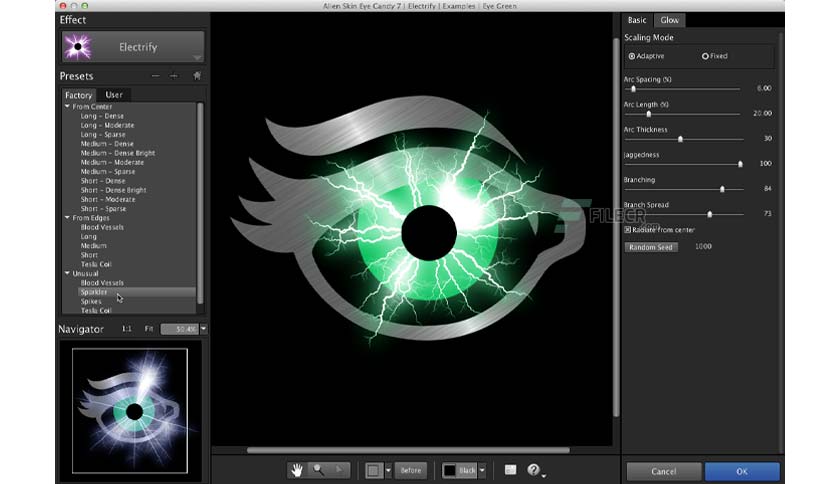Screen dimensions: 836x484
Task: Collapse the Unusual preset group
Action: tap(67, 273)
